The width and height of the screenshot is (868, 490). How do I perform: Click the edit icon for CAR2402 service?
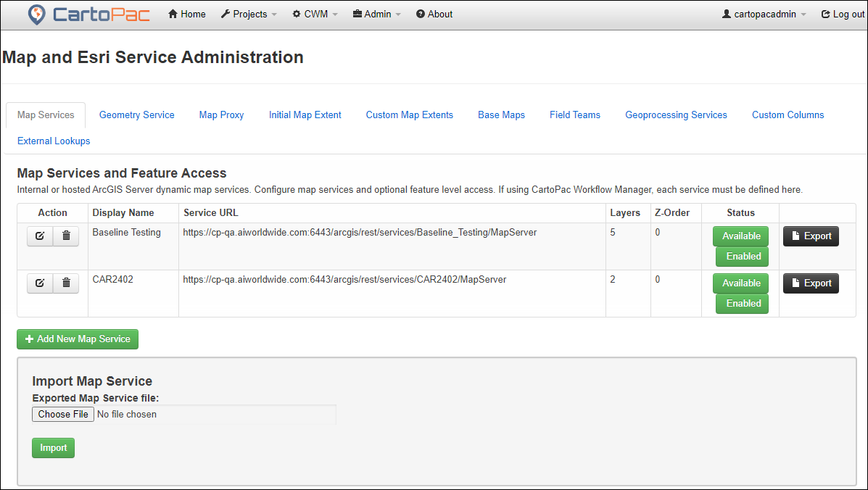(40, 284)
